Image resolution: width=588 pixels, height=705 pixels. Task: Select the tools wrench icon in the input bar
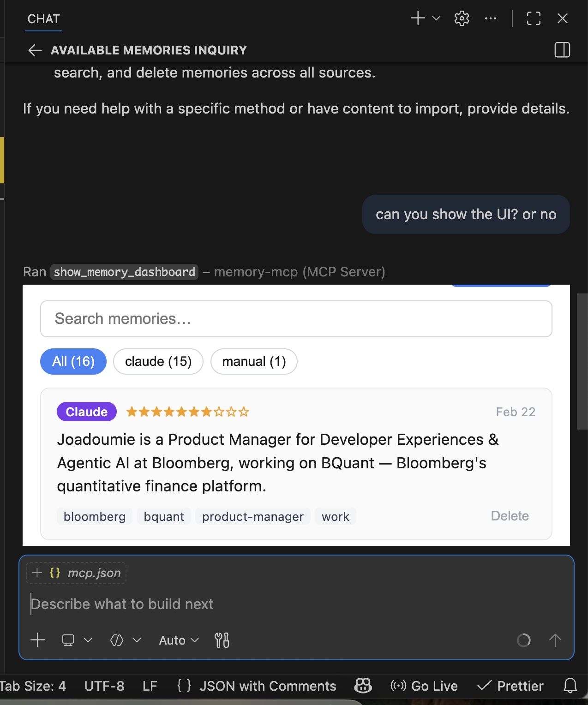(222, 640)
